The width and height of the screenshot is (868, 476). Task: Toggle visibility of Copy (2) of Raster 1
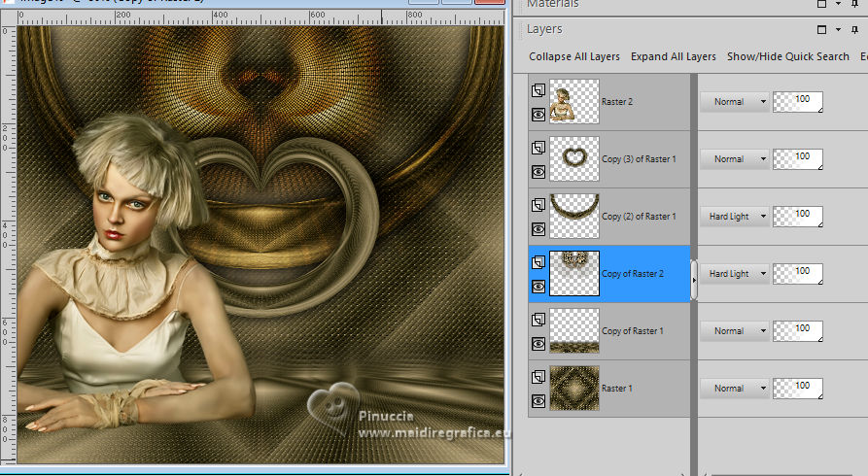pyautogui.click(x=538, y=229)
